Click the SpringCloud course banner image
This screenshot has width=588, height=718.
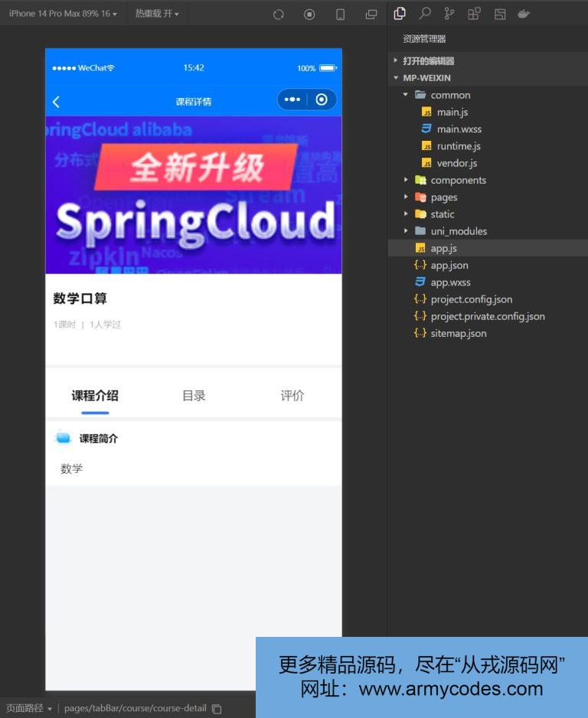pos(194,194)
